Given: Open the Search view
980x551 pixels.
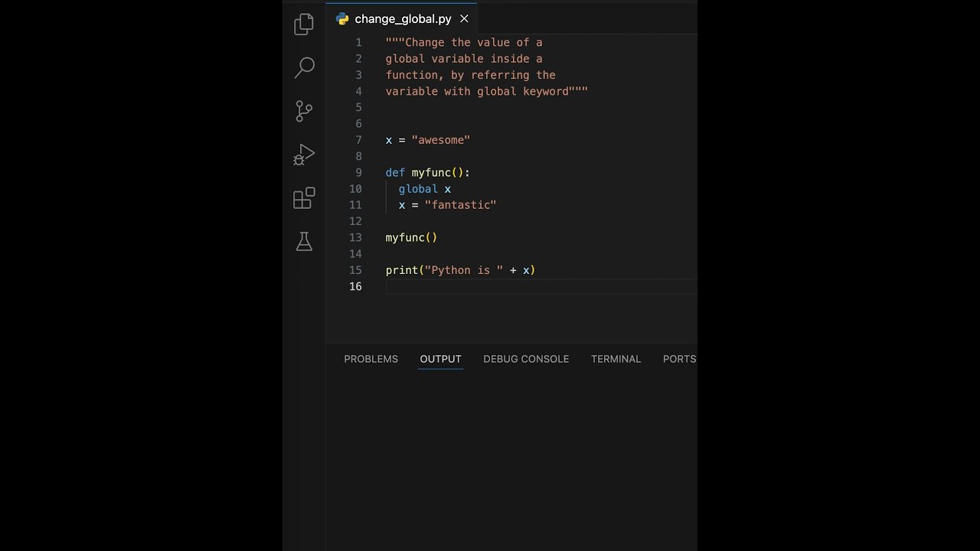Looking at the screenshot, I should pos(304,67).
